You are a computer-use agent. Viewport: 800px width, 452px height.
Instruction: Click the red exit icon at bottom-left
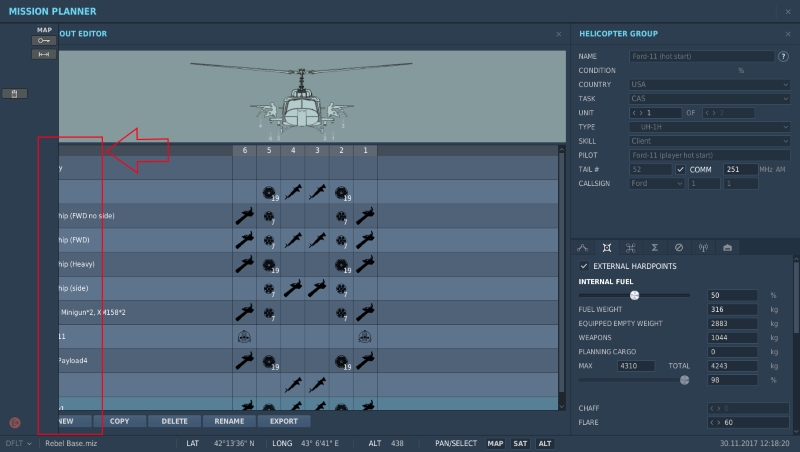click(15, 422)
